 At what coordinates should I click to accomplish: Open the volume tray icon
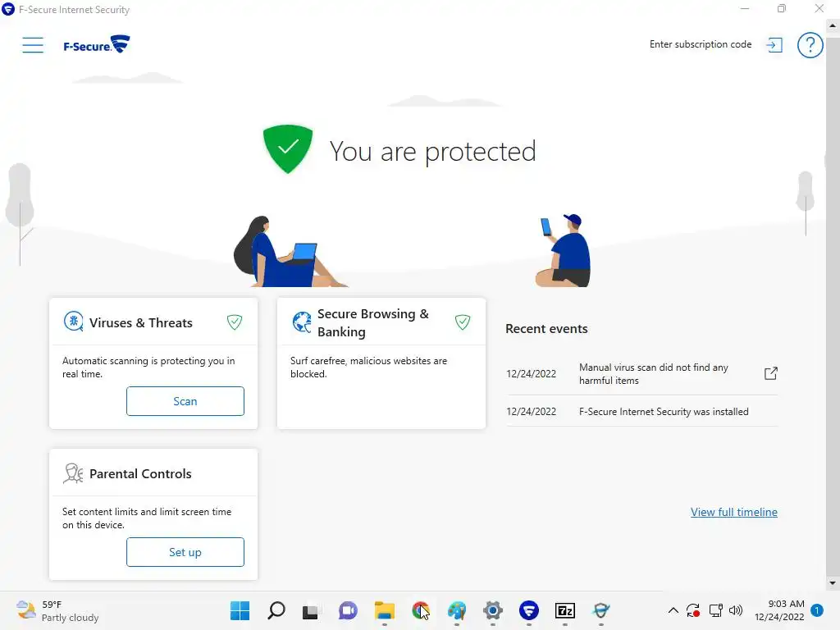[x=736, y=610]
